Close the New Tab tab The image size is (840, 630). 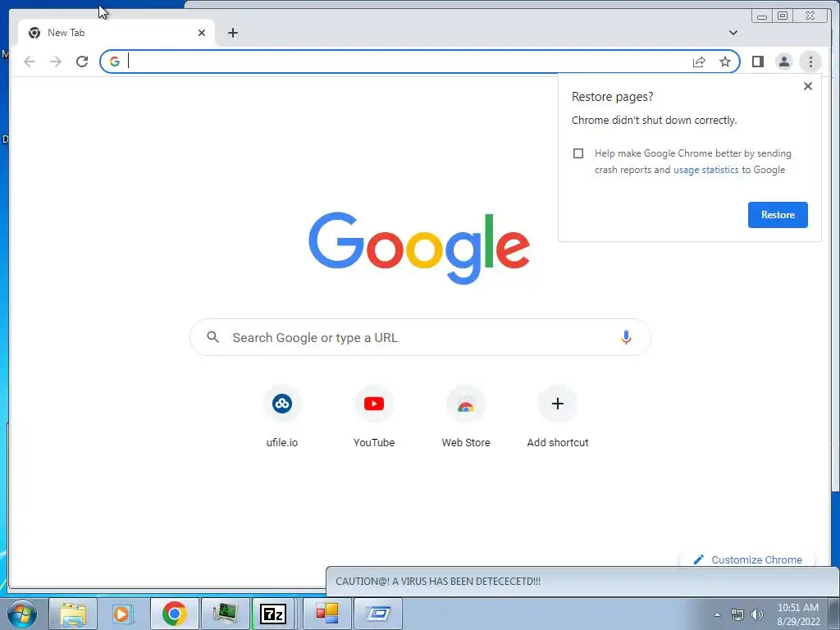click(x=202, y=33)
